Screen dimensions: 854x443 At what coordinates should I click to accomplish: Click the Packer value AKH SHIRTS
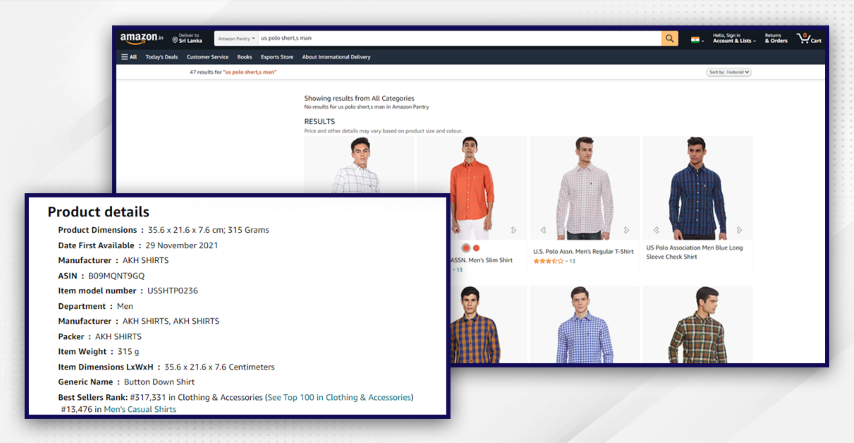pos(118,337)
